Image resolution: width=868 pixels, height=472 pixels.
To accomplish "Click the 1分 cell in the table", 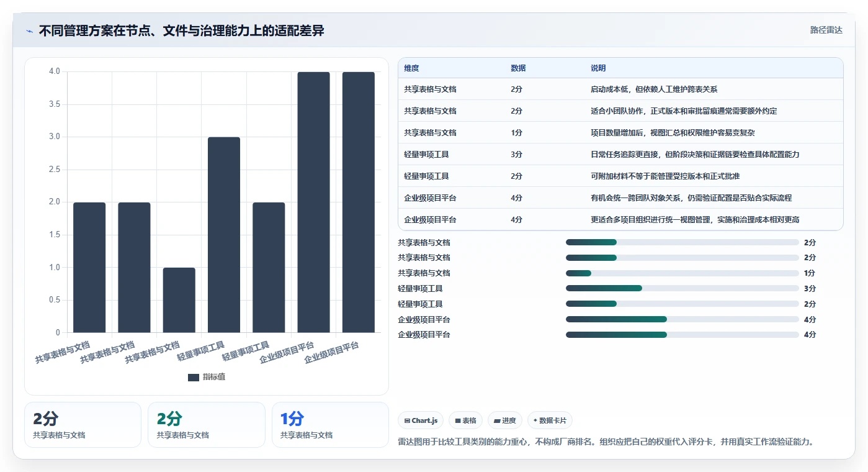I will 516,133.
